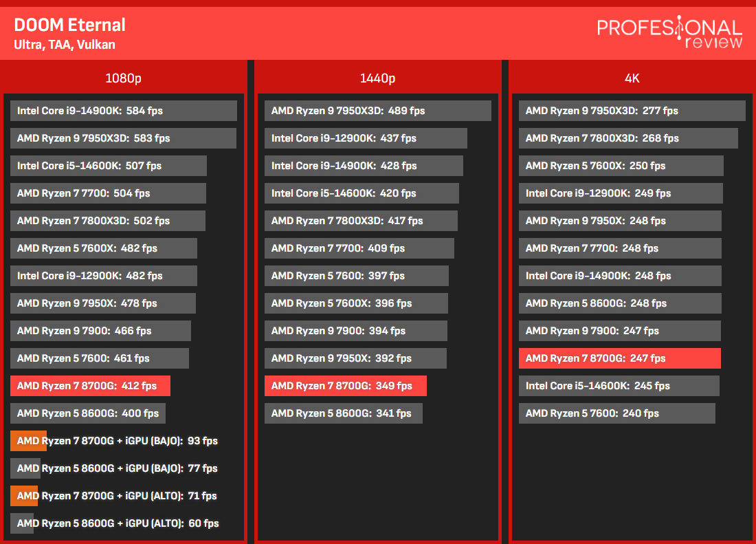
Task: Click the DOOM Eternal title
Action: coord(70,25)
